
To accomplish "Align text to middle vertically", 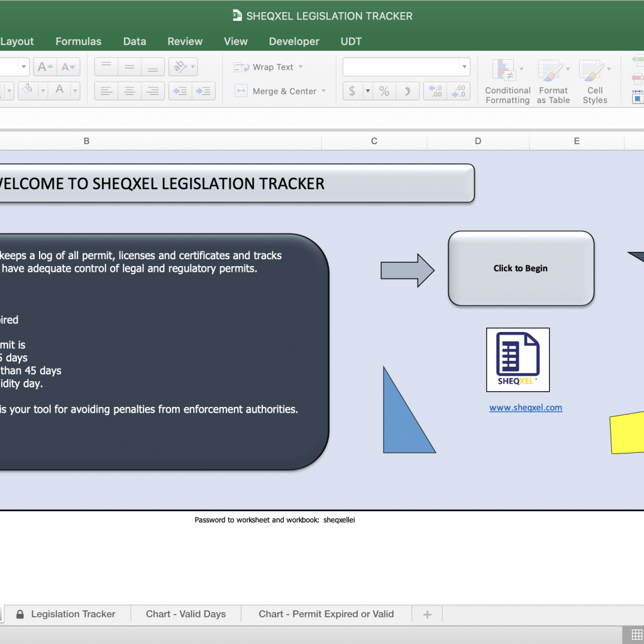I will [x=130, y=67].
